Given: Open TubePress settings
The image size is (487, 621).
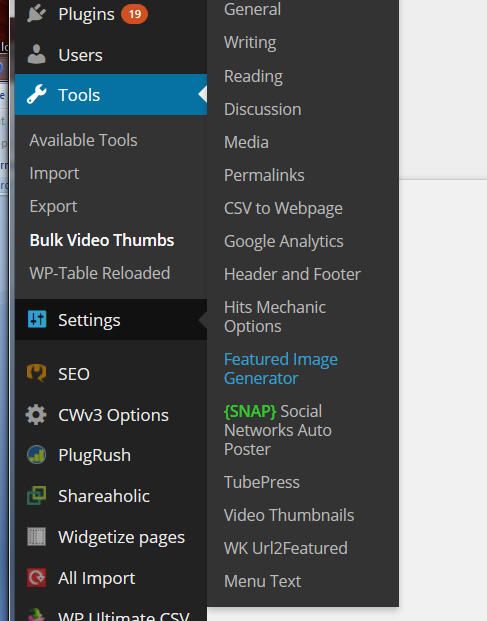Looking at the screenshot, I should (x=262, y=482).
